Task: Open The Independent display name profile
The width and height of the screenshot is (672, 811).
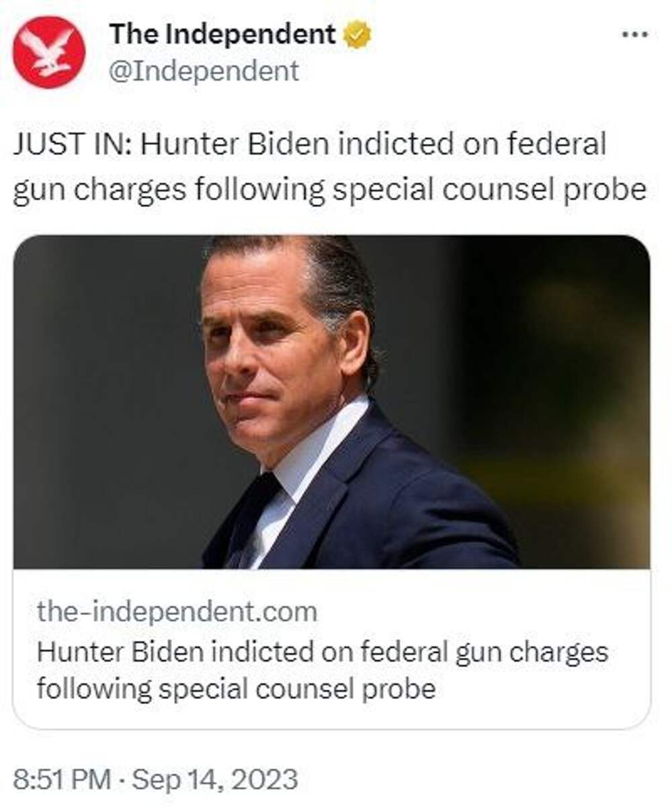Action: [222, 34]
